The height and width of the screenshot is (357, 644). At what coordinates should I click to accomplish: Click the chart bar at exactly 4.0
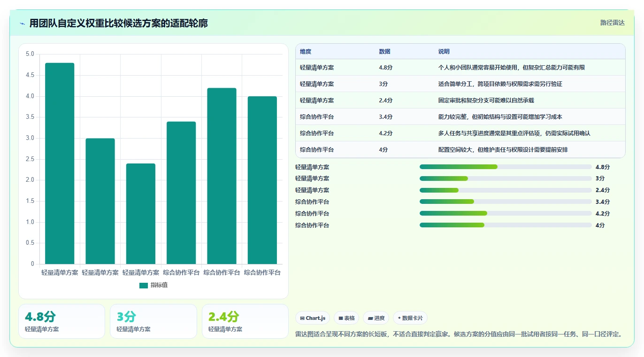coord(262,180)
